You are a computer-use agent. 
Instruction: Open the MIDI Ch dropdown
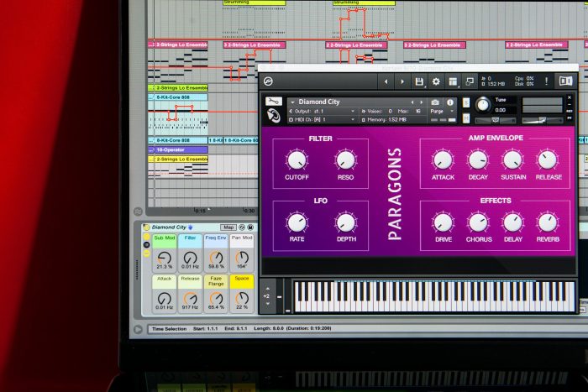pyautogui.click(x=322, y=119)
